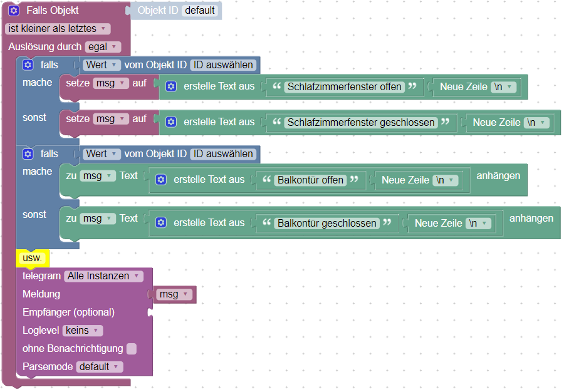Image resolution: width=564 pixels, height=392 pixels.
Task: Open the Neue Zeile dropdown after Schlafzimmerfenster geschlossen
Action: pos(536,123)
